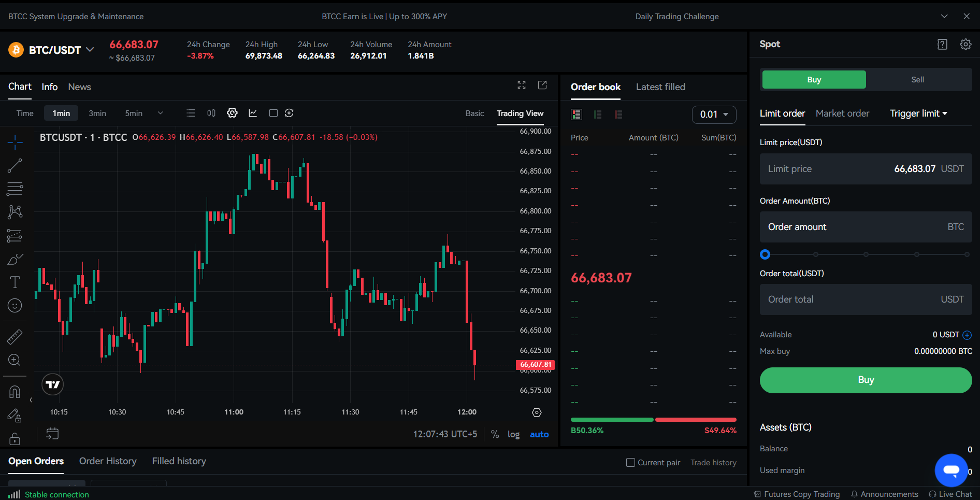Toggle the Current pair checkbox
Screen dimensions: 980x500
[x=630, y=462]
